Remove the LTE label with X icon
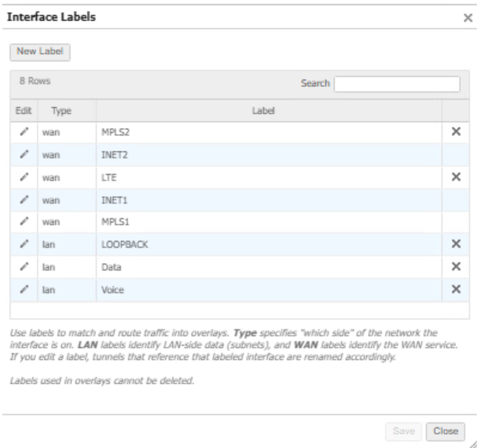 (x=456, y=177)
